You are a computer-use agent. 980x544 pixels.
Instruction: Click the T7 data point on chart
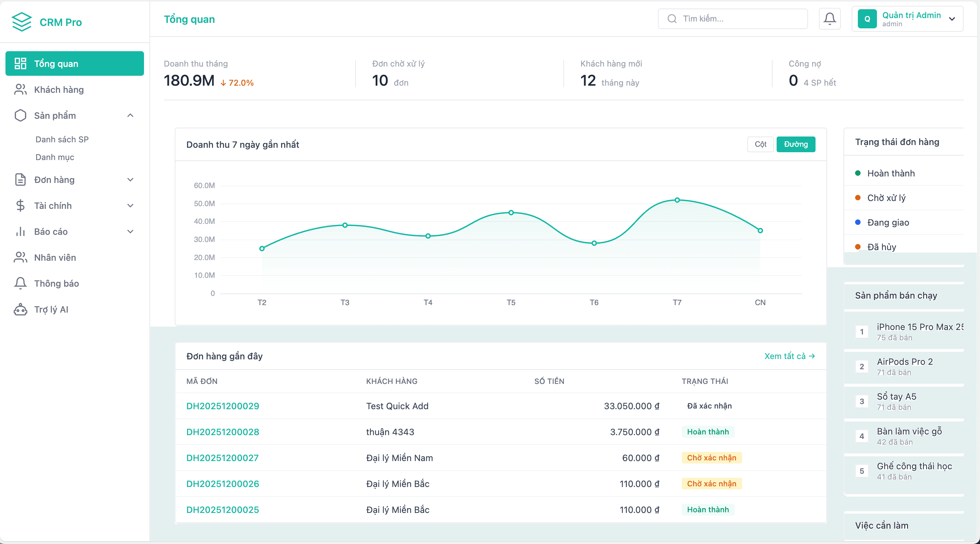pos(677,200)
